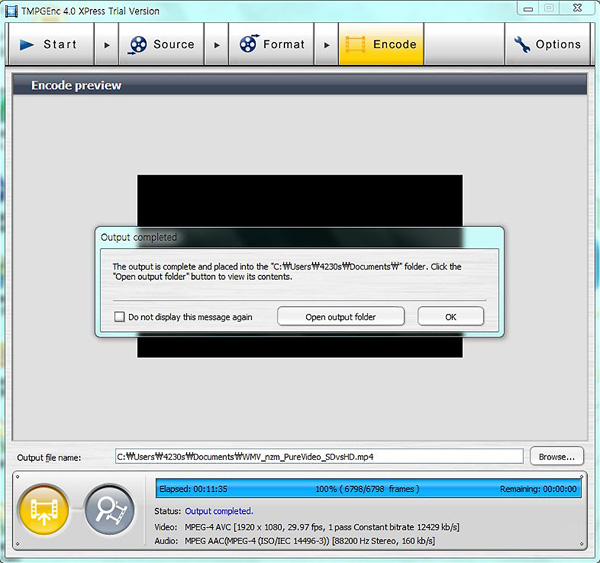The height and width of the screenshot is (563, 600).
Task: Switch to the Source step tab
Action: (161, 44)
